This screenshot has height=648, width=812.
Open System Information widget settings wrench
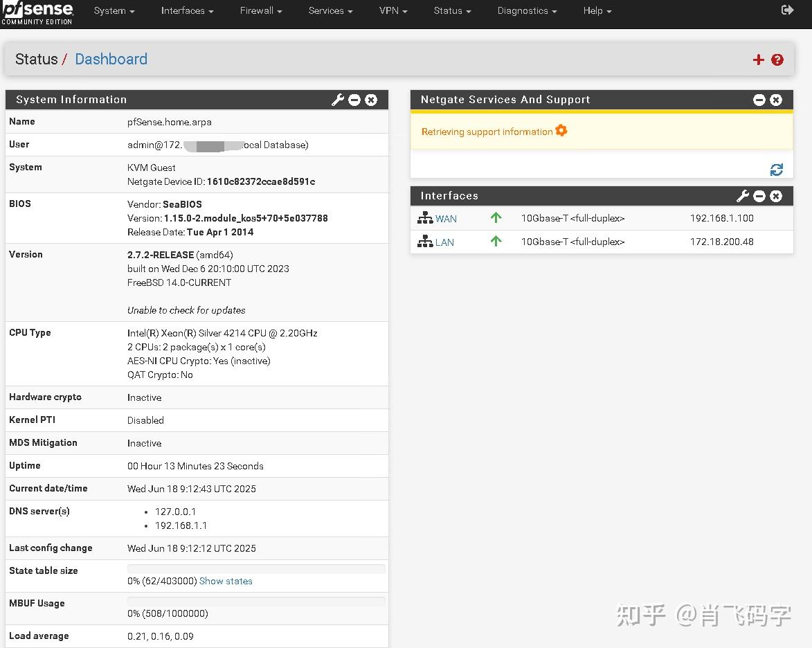[x=338, y=100]
